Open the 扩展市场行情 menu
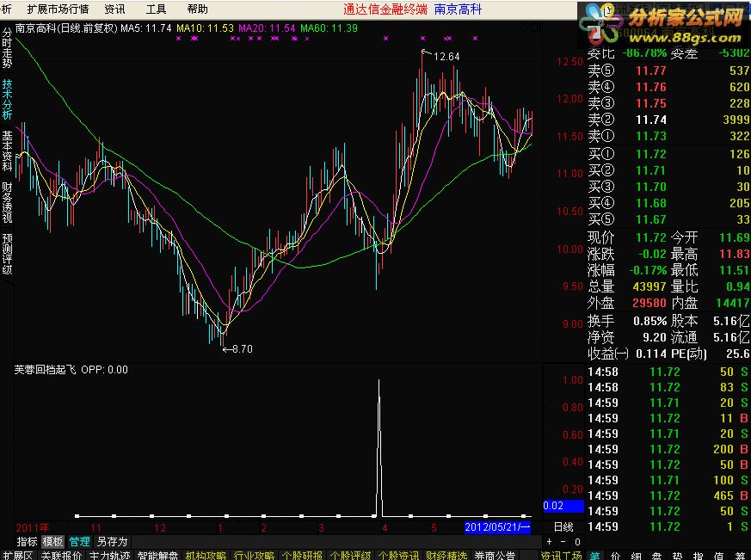The height and width of the screenshot is (560, 751). click(x=58, y=9)
